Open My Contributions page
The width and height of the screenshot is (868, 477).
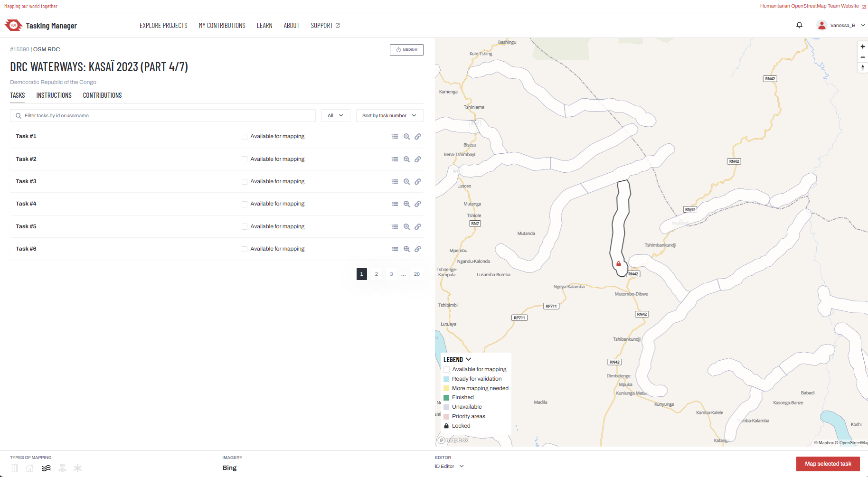(x=222, y=26)
